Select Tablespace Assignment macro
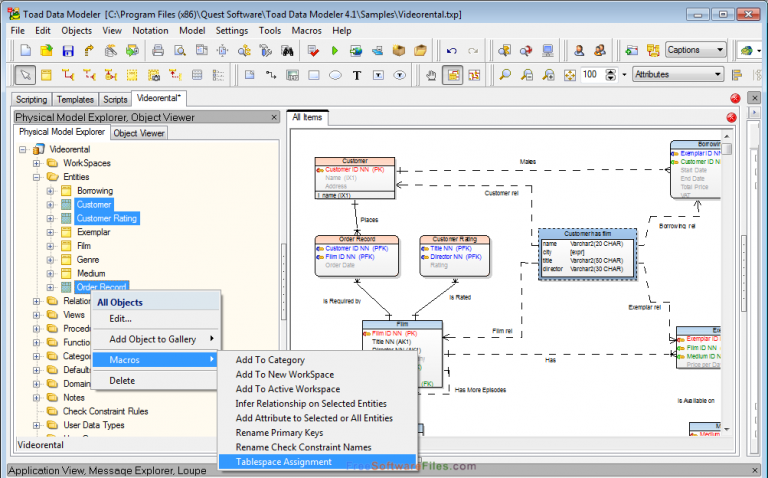This screenshot has width=768, height=478. click(x=317, y=462)
